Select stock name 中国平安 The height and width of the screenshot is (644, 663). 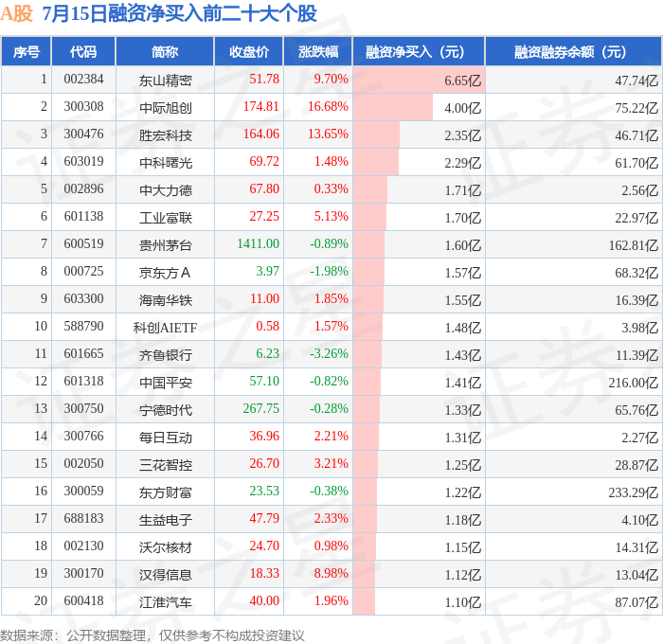[166, 383]
